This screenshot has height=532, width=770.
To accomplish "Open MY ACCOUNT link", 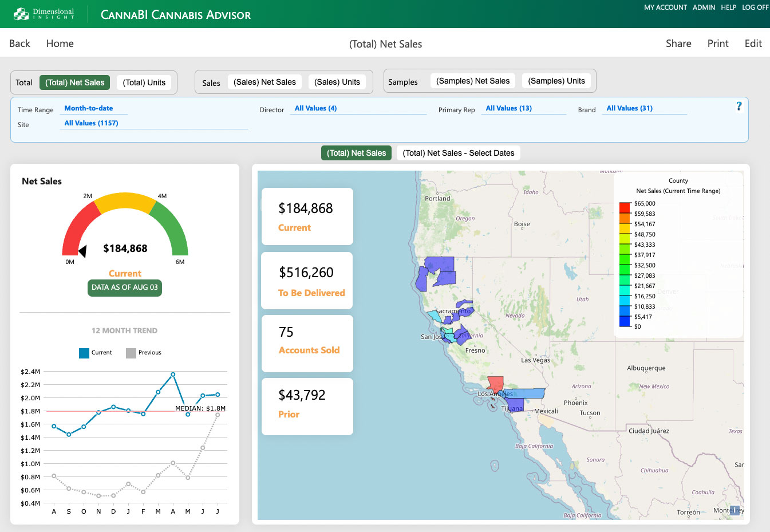I will pos(665,7).
